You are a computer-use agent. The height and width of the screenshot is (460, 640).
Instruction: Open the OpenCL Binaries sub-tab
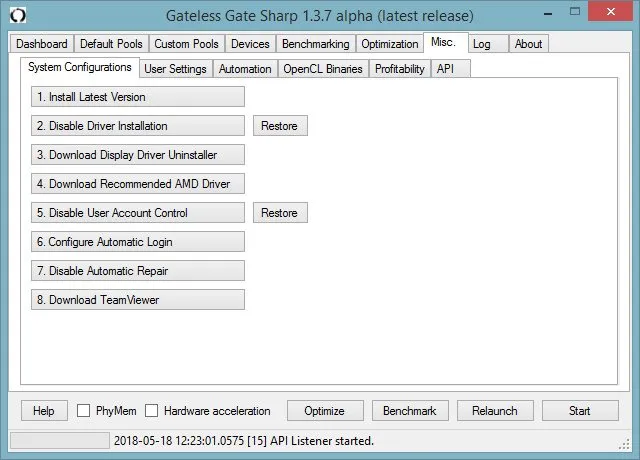(323, 69)
